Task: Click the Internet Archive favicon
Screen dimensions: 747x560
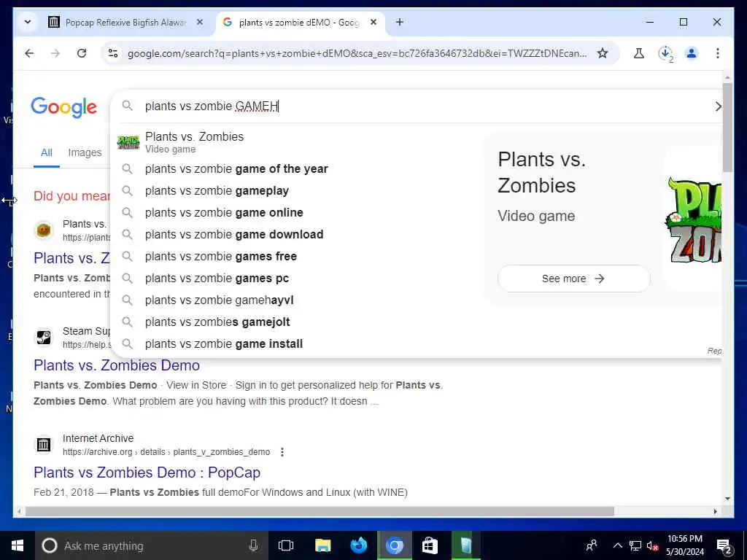Action: 43,445
